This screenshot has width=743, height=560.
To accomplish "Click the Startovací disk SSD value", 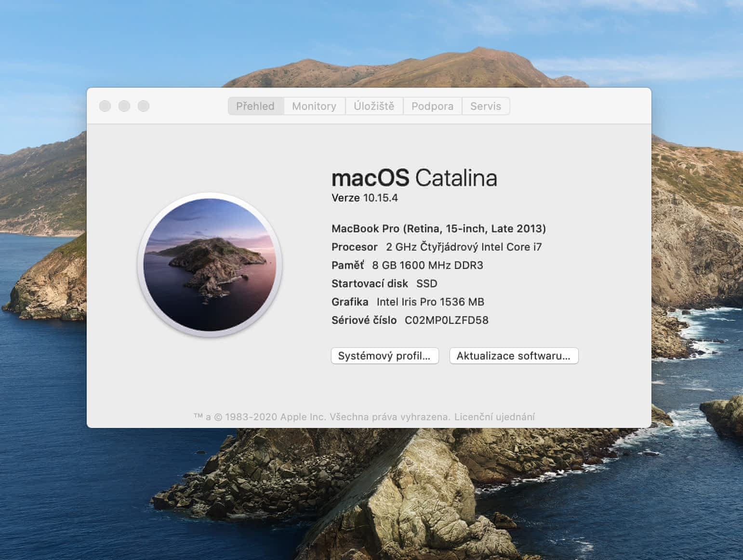I will click(427, 283).
